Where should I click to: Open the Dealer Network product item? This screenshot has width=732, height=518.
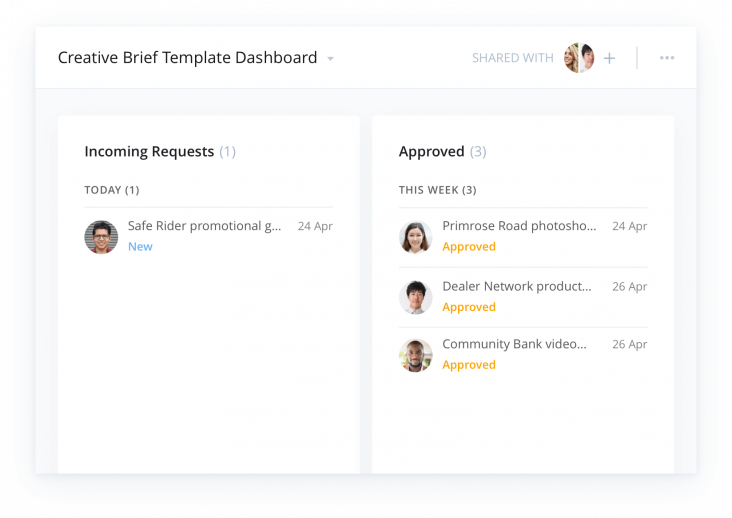[x=517, y=286]
